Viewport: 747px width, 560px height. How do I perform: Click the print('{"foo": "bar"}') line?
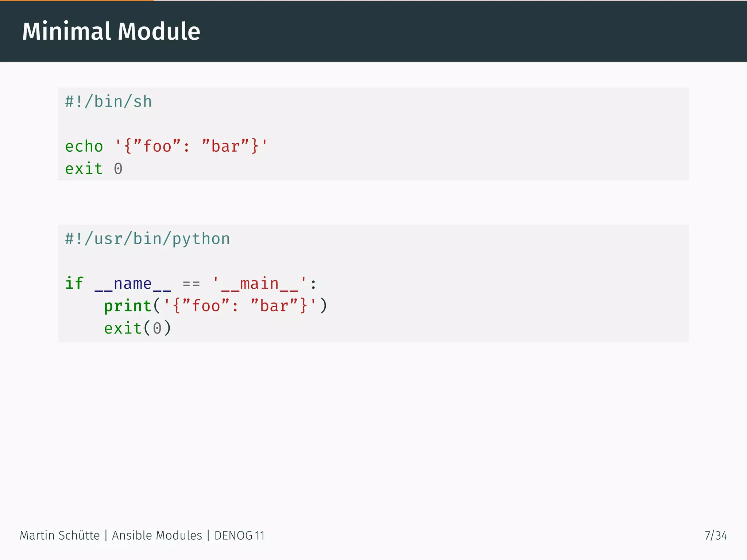tap(216, 306)
